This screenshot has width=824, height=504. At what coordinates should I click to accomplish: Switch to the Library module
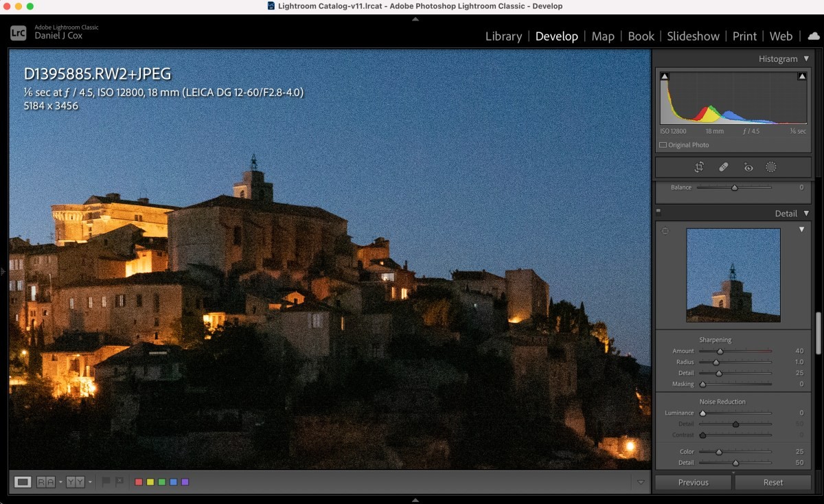click(x=503, y=36)
